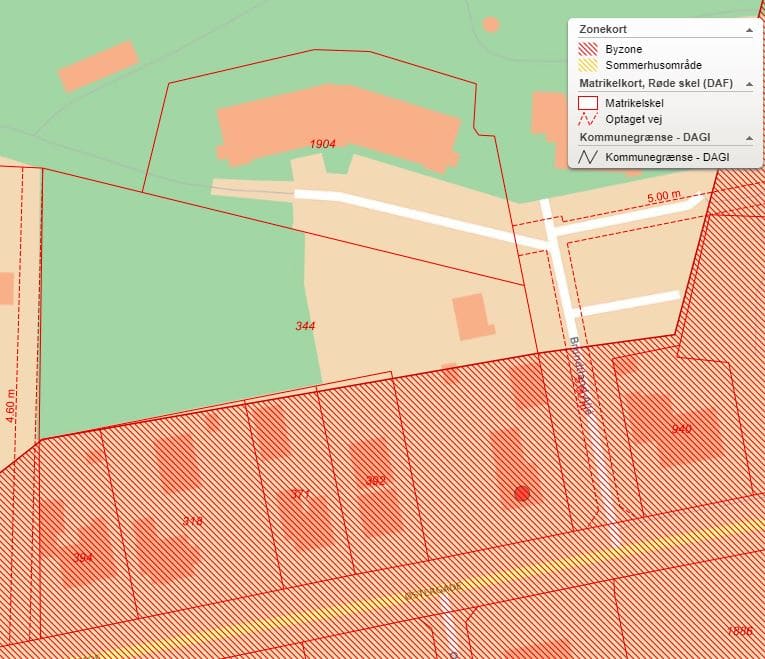
Task: Click the Sommerhusområde yellow hatched swatch
Action: coord(588,65)
